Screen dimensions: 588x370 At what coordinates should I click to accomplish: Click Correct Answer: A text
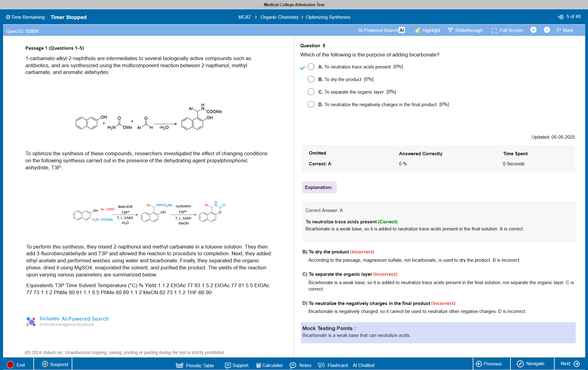[x=324, y=210]
